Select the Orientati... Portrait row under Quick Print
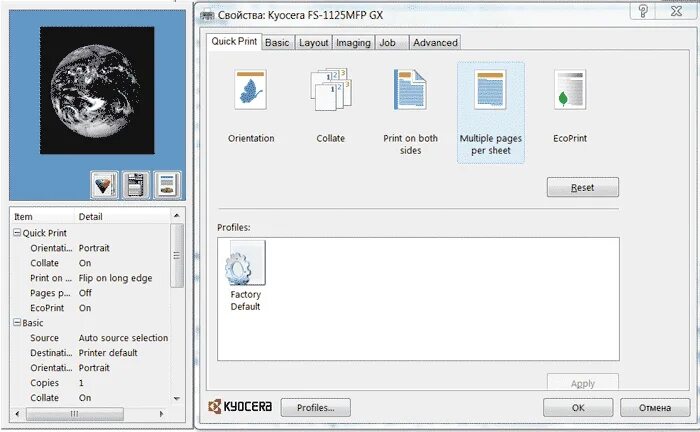700x432 pixels. pyautogui.click(x=91, y=248)
